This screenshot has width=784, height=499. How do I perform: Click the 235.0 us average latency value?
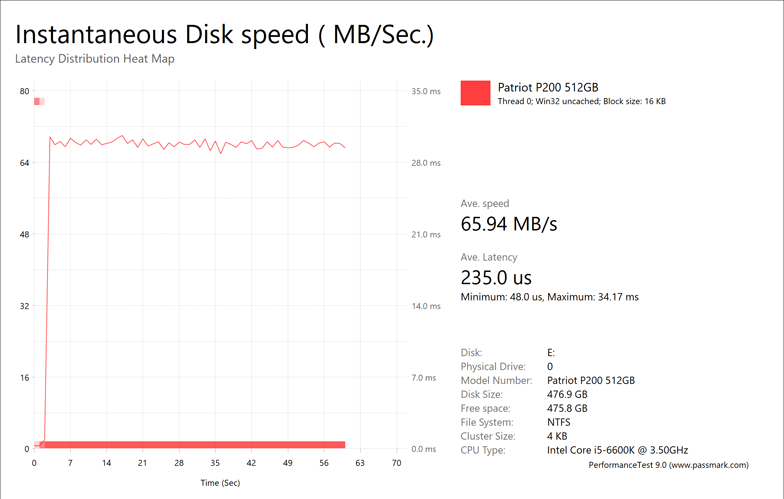pos(496,277)
